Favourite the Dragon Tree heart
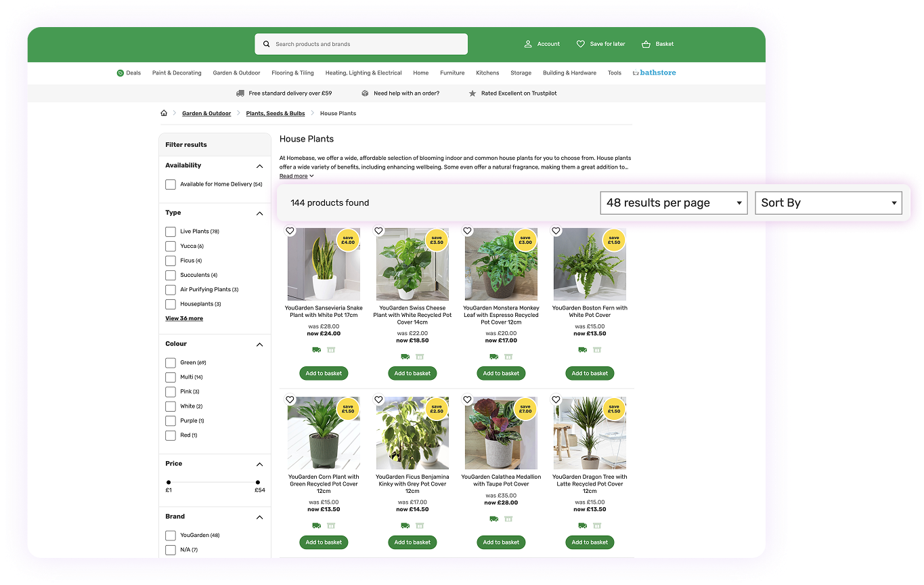Viewport: 924px width, 585px height. 556,399
